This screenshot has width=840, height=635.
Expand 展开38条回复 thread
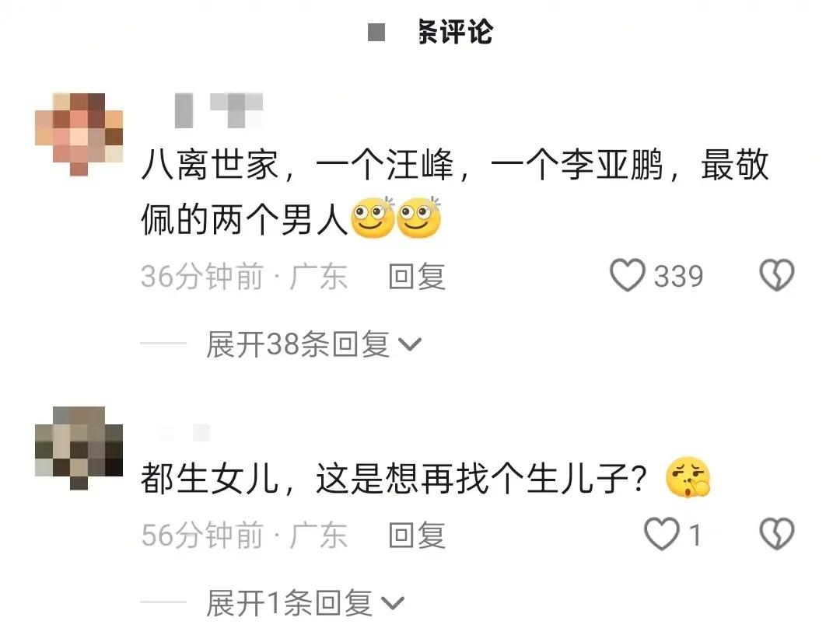[x=314, y=344]
